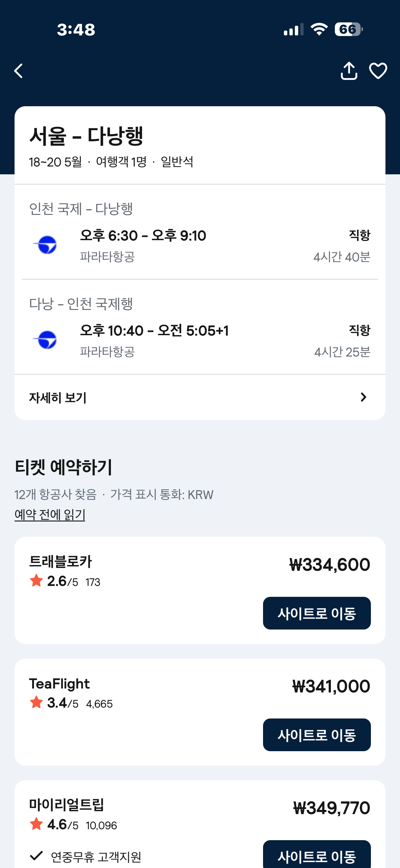Open the 예약 전에 읽기 link

pos(50,515)
